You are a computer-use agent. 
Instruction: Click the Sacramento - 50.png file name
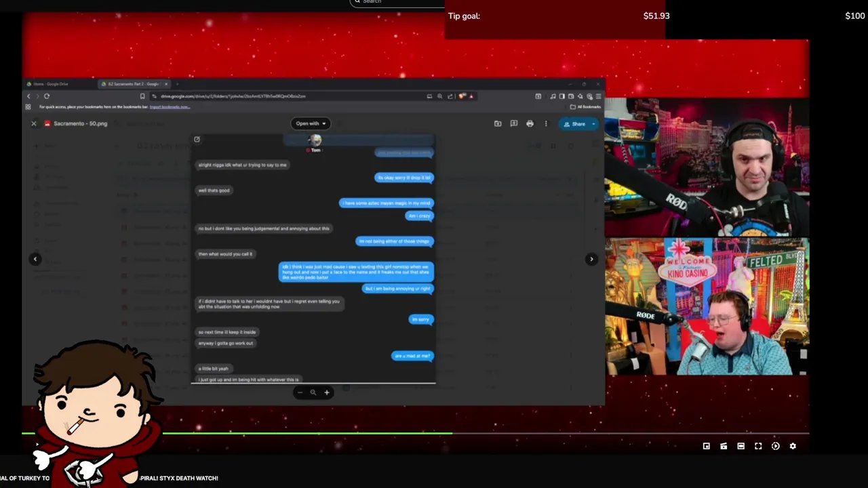[x=80, y=123]
